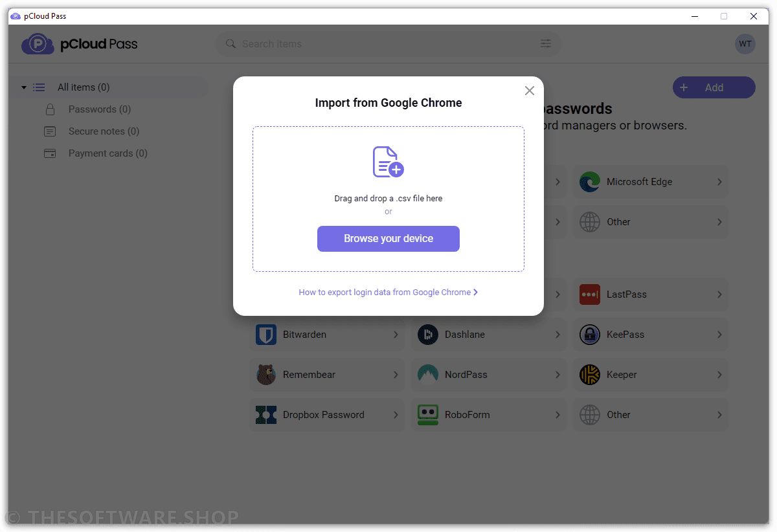Focus the Search items field
This screenshot has width=777, height=532.
pos(388,44)
